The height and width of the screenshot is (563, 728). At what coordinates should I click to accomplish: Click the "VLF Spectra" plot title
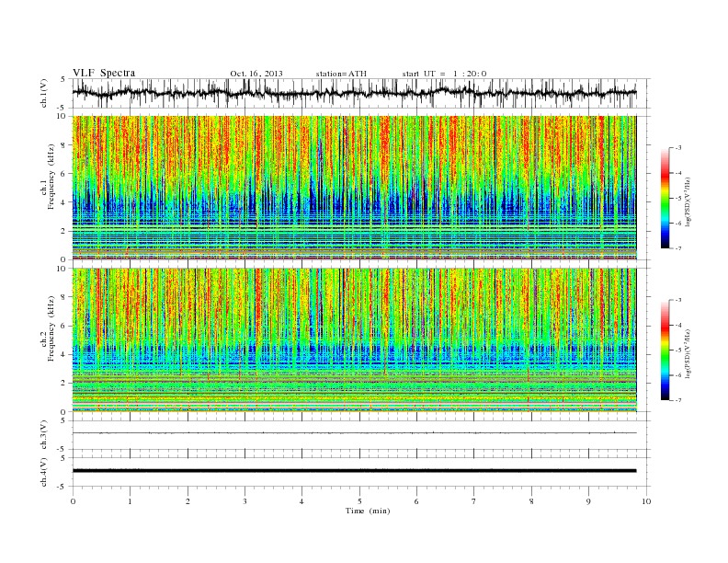point(104,73)
